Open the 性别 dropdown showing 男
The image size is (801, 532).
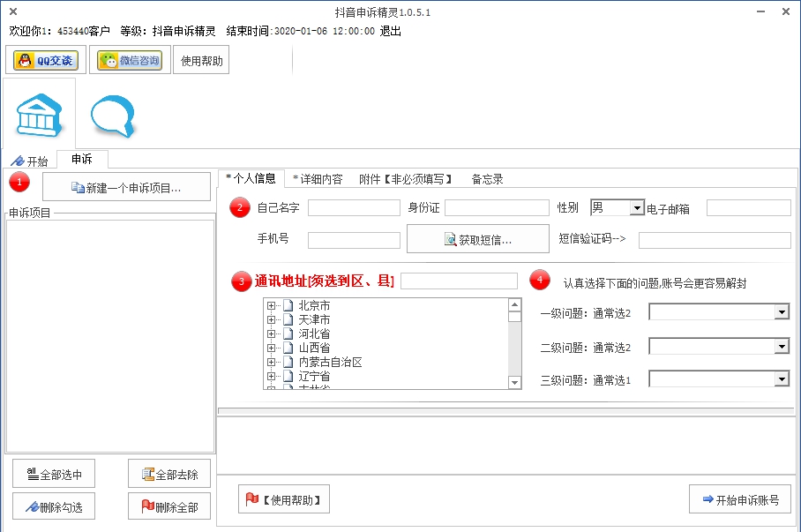(618, 207)
